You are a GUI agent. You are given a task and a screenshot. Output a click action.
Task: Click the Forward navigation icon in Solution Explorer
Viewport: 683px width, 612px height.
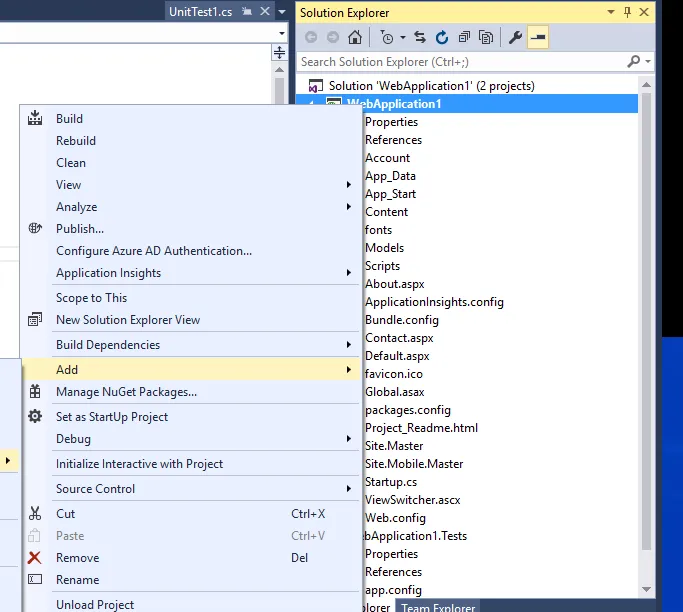[333, 37]
